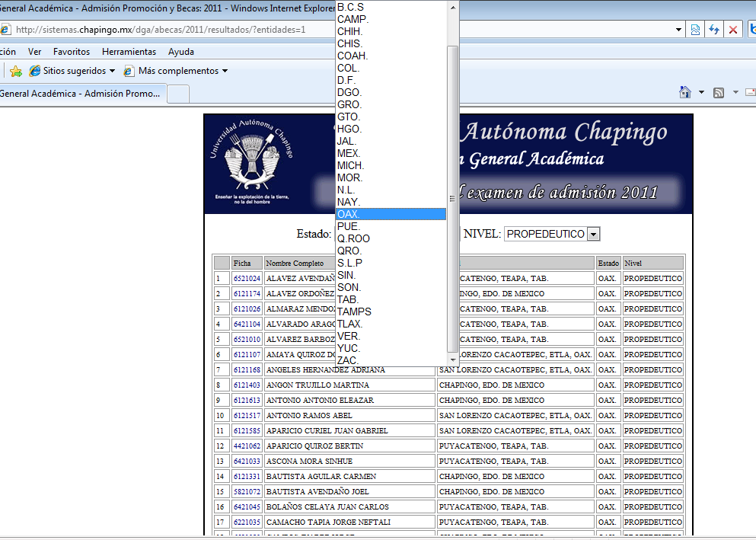Open ficha link 4421062
The image size is (756, 540).
247,446
